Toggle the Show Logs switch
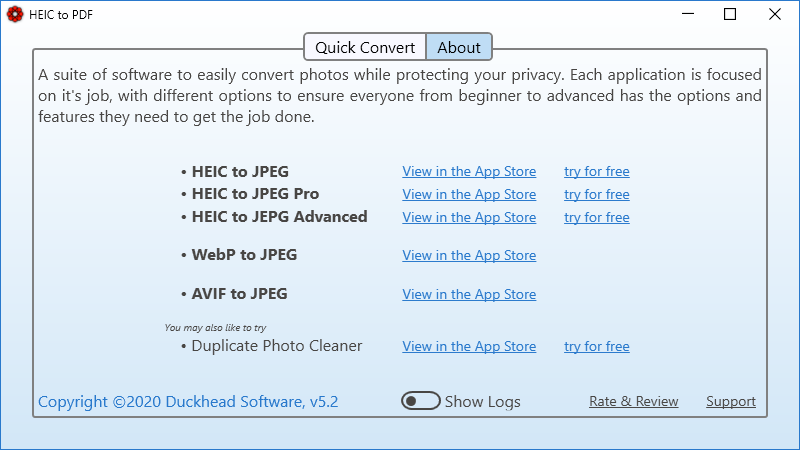 (x=421, y=401)
